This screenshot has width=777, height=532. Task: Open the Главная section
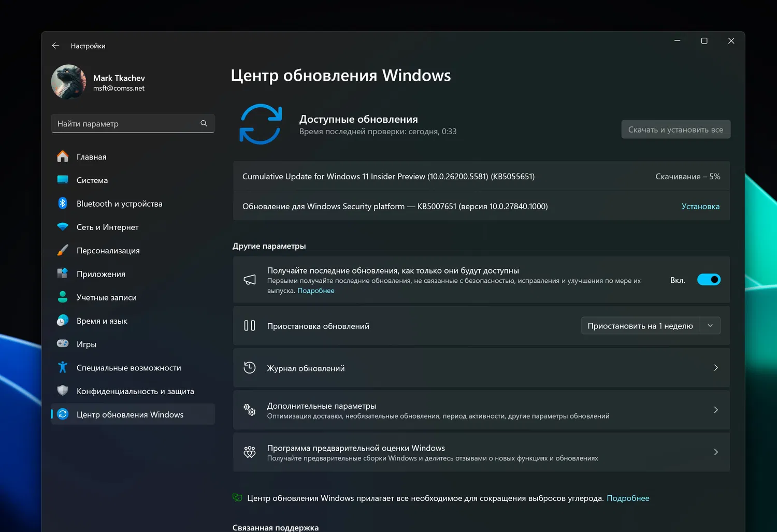(x=133, y=156)
